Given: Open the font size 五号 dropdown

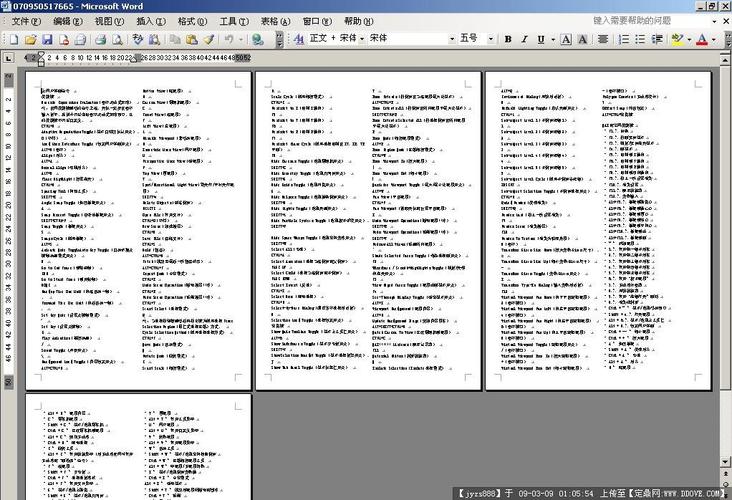Looking at the screenshot, I should 490,39.
